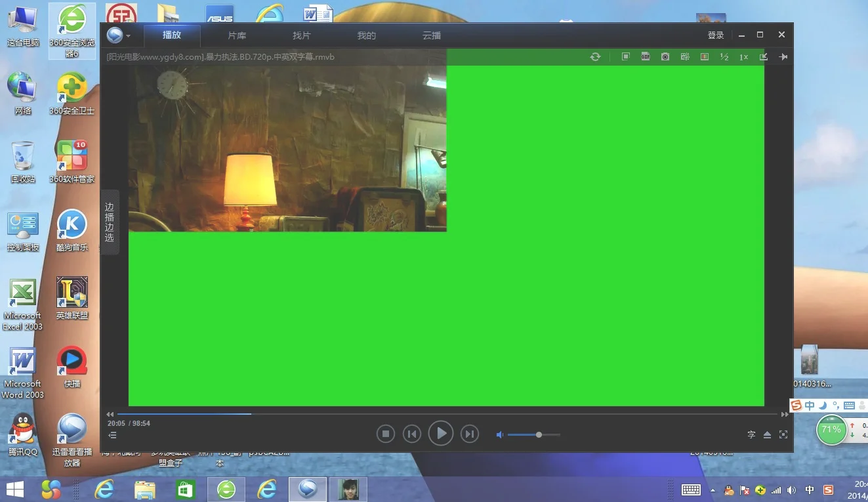Click the 360 browser taskbar button

pyautogui.click(x=226, y=489)
